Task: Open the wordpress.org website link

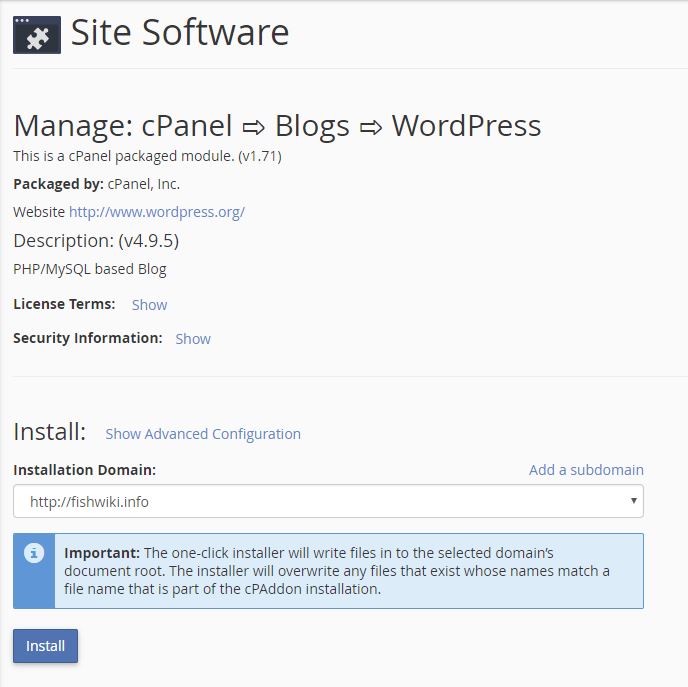Action: 156,212
